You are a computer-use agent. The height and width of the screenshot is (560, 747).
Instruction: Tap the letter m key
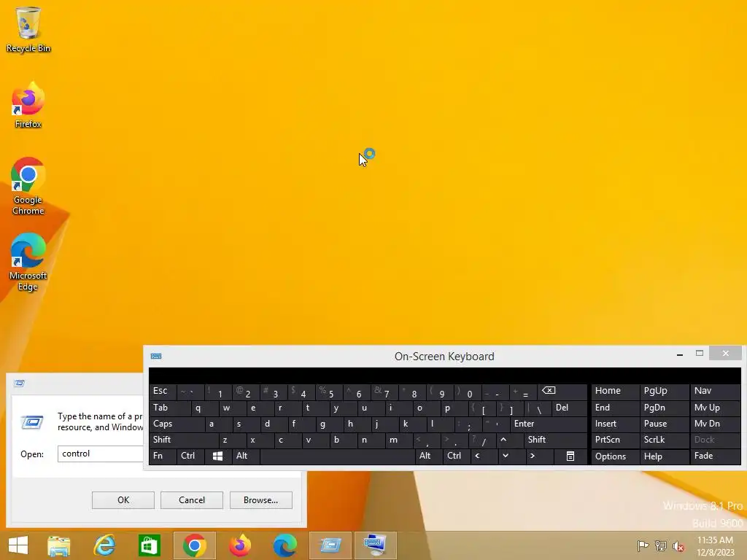click(x=400, y=440)
